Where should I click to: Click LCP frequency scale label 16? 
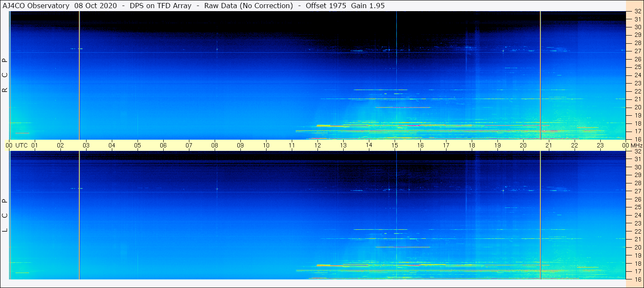click(x=637, y=279)
